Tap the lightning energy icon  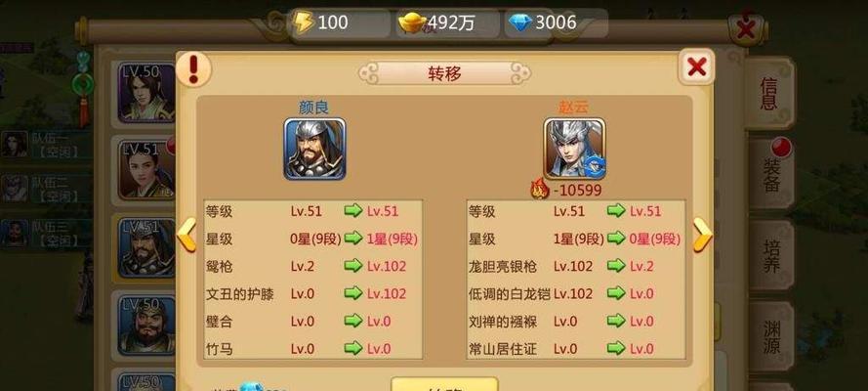(x=304, y=22)
